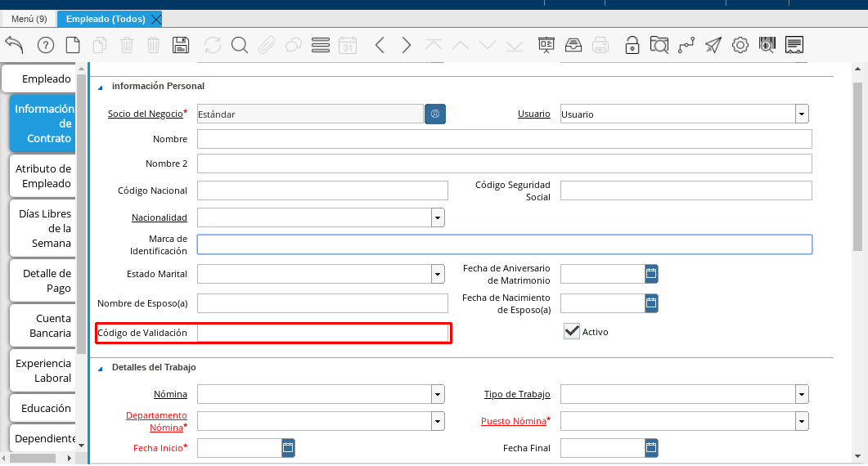
Task: Open the Usuario dropdown
Action: 802,114
